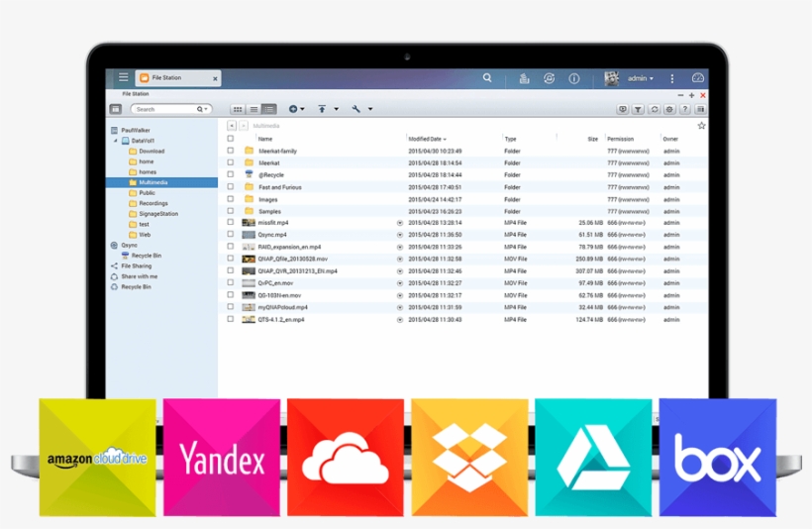This screenshot has height=529, width=812.
Task: Open external devices icon in top bar
Action: 549,78
